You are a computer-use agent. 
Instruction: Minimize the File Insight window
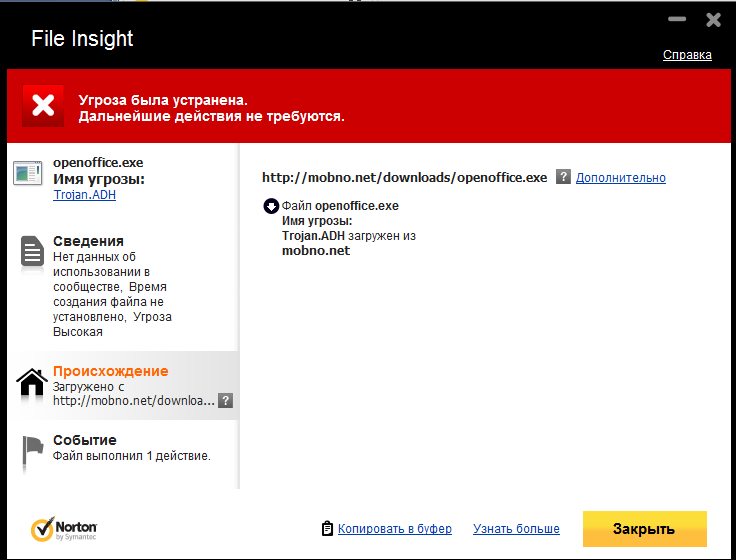pos(677,19)
